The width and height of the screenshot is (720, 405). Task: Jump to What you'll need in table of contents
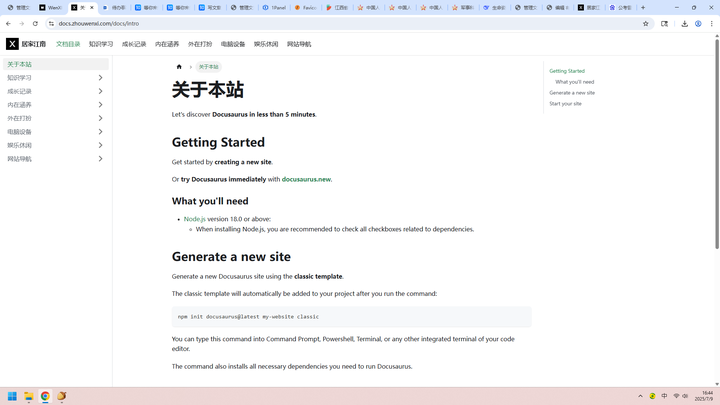pyautogui.click(x=574, y=82)
